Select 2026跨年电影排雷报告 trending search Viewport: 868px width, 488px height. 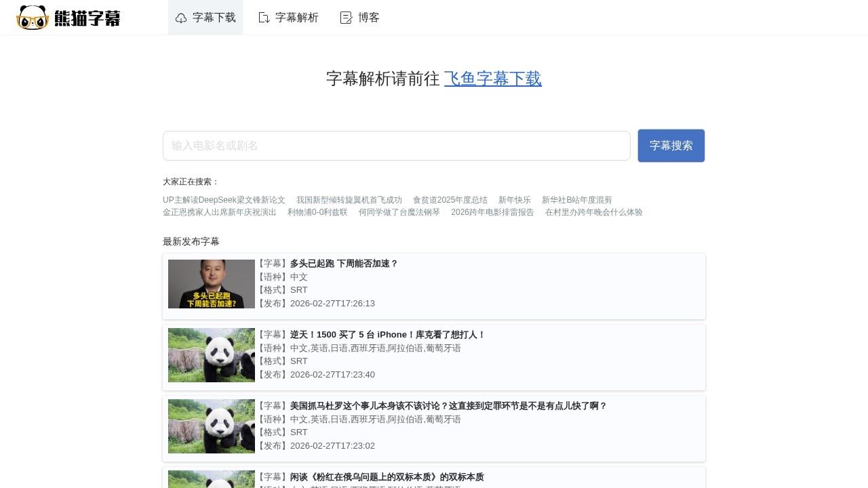[492, 212]
